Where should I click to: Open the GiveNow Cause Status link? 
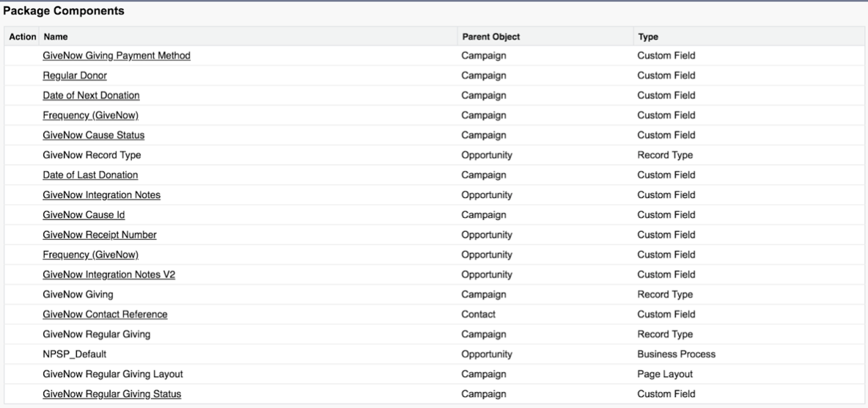(94, 135)
